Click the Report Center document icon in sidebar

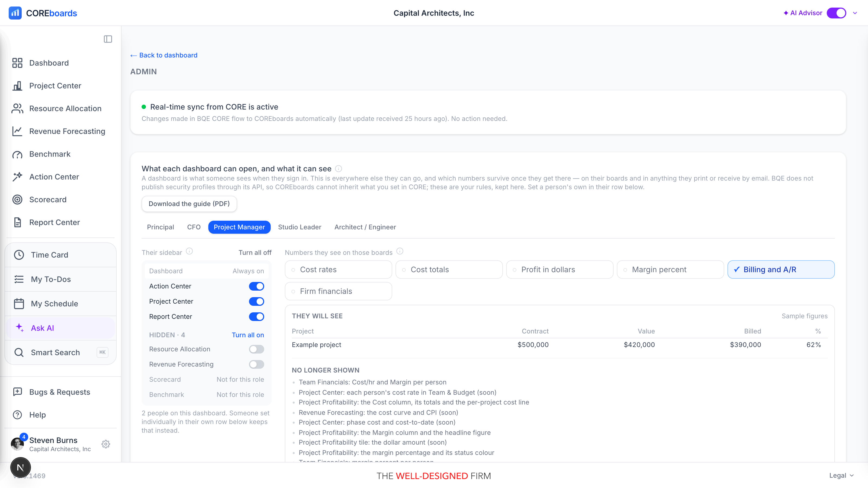(x=17, y=222)
